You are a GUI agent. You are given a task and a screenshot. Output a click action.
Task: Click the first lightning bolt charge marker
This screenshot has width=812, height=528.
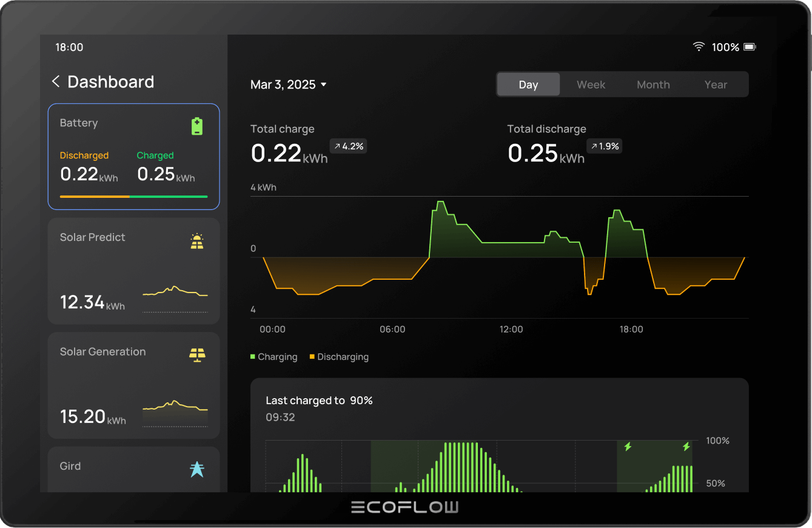[628, 447]
